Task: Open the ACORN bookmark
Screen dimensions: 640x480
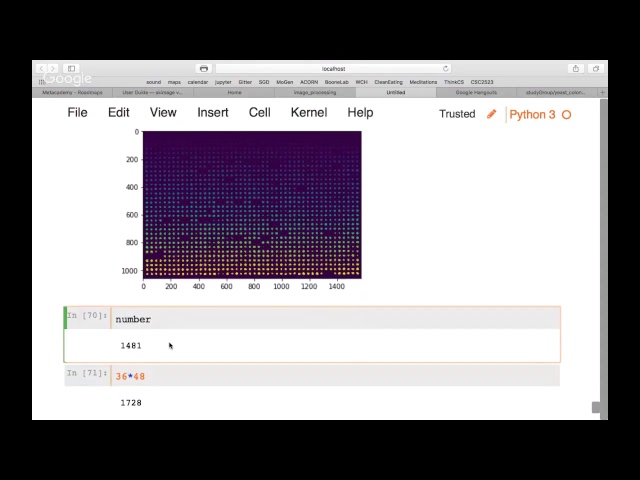Action: pos(309,82)
